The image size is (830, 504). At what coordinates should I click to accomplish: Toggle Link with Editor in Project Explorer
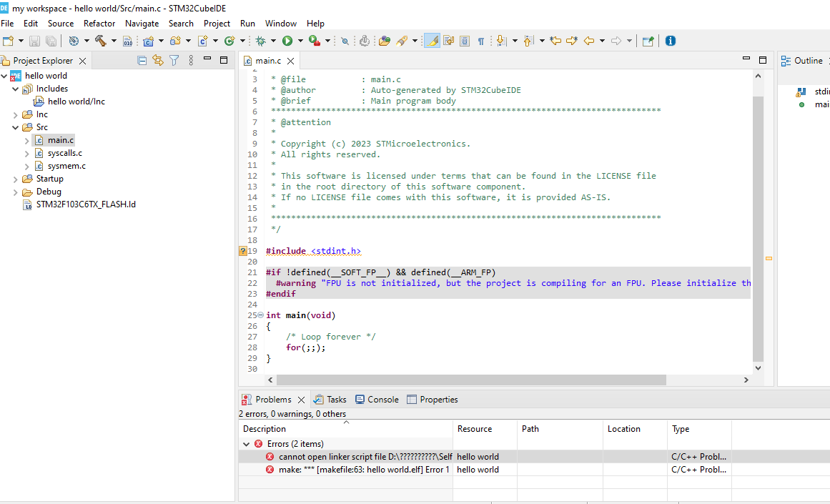[158, 61]
